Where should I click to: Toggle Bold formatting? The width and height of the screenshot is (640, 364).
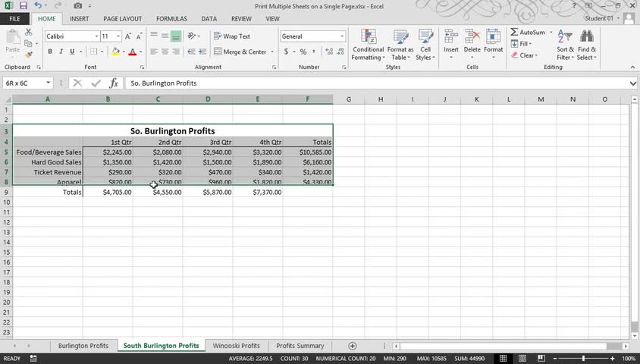[50, 52]
